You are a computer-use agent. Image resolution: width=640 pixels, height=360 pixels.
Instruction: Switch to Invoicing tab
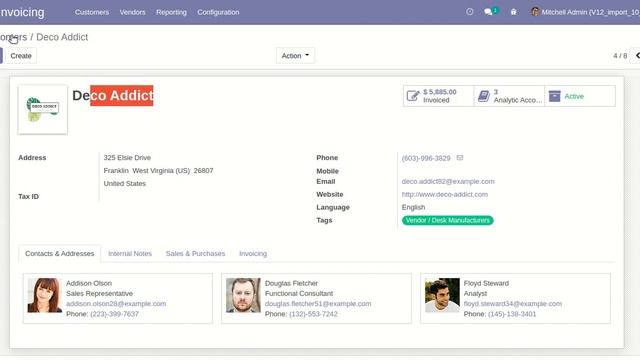[253, 253]
